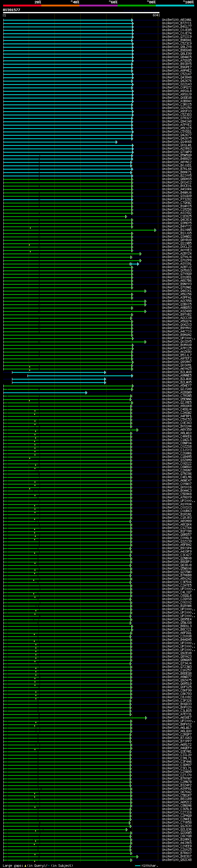This screenshot has width=197, height=868.
Task: Select the UniRef100_A7QGQ5 label
Action: 177,60
